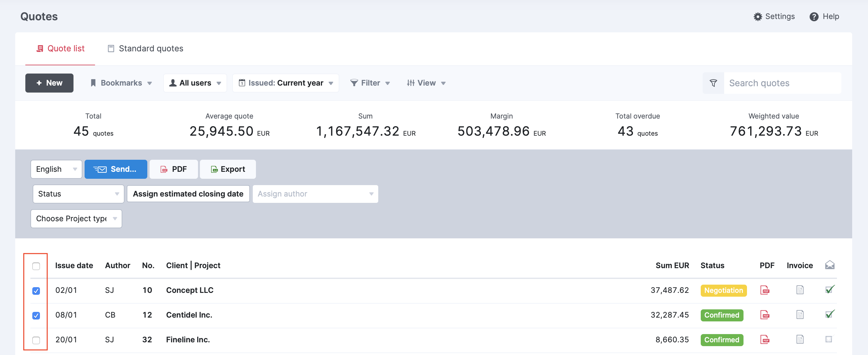Sort by the No. column header

(148, 265)
